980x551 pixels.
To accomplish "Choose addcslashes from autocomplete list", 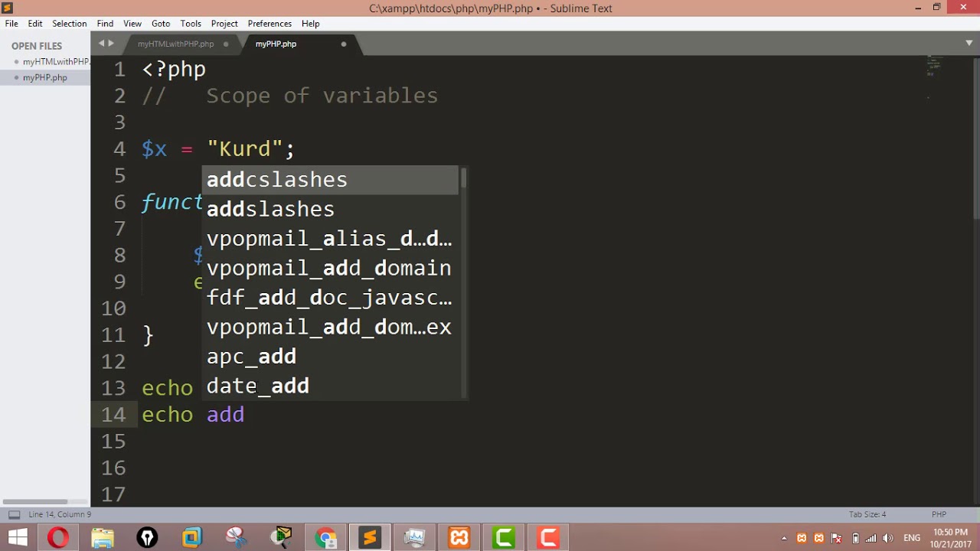I will (330, 180).
